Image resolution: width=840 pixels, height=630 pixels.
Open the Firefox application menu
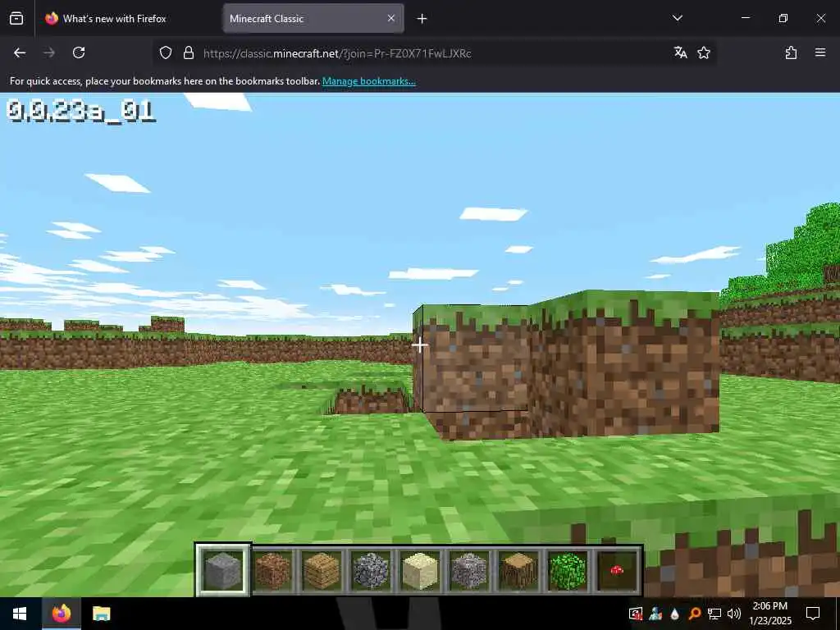coord(820,52)
